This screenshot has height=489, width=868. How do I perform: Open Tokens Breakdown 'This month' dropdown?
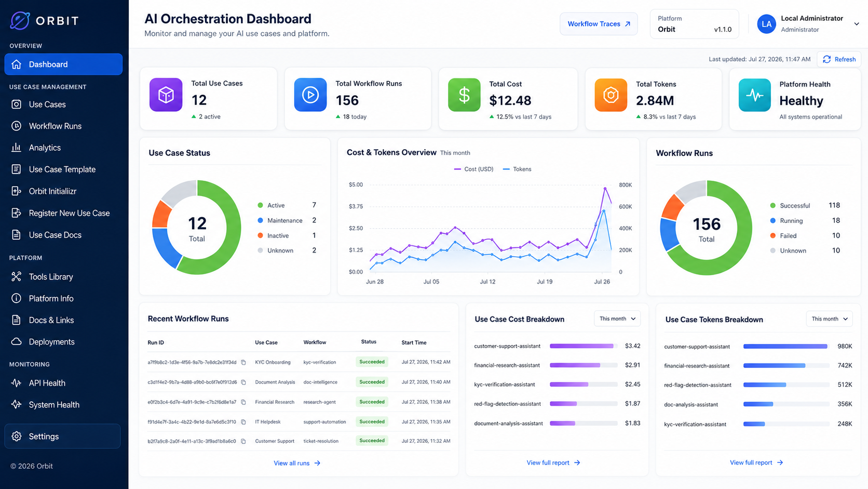[x=829, y=319]
